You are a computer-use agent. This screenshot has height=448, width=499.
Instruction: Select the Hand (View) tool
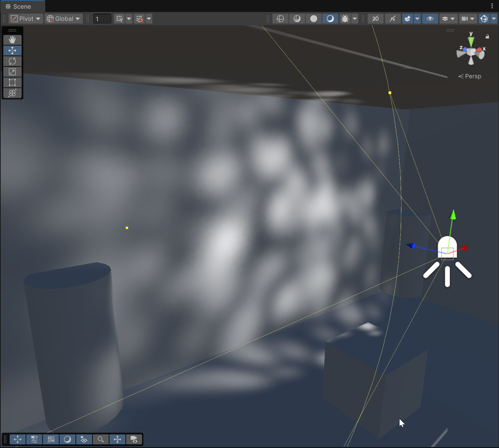(x=12, y=40)
